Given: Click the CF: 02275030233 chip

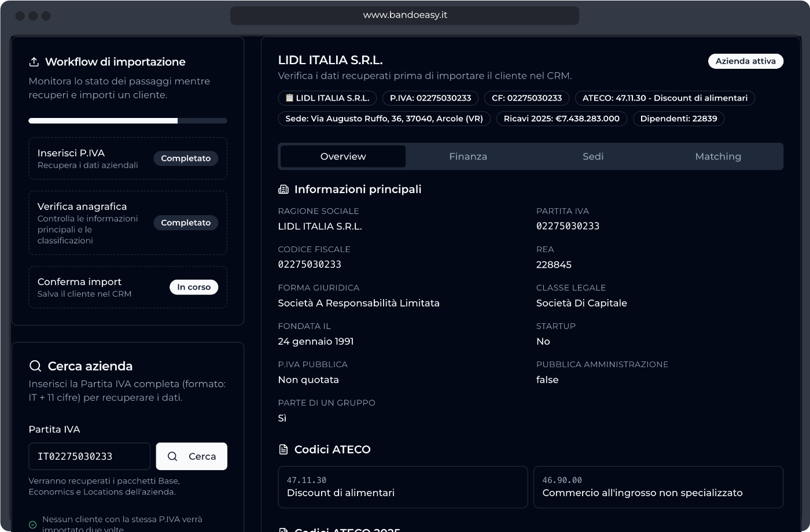Looking at the screenshot, I should [526, 98].
